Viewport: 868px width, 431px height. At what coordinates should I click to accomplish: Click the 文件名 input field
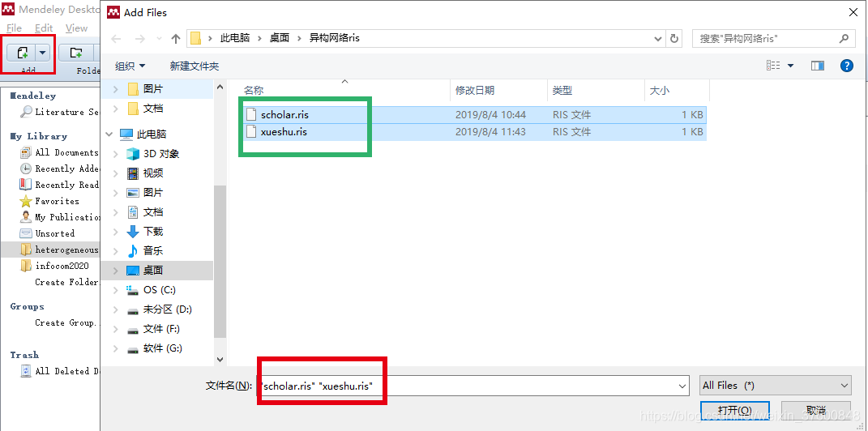(472, 385)
